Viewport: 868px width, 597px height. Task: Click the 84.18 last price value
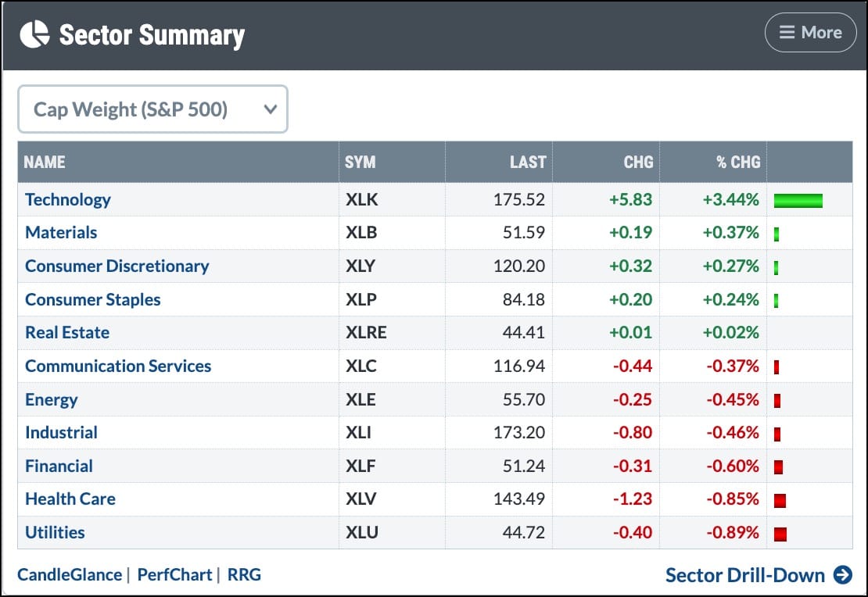pyautogui.click(x=524, y=299)
